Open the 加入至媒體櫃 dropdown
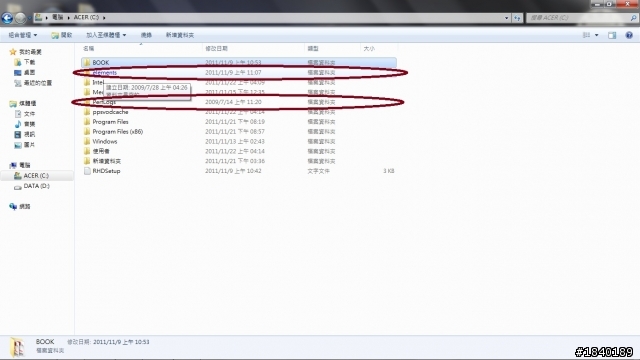Image resolution: width=640 pixels, height=360 pixels. (x=106, y=35)
